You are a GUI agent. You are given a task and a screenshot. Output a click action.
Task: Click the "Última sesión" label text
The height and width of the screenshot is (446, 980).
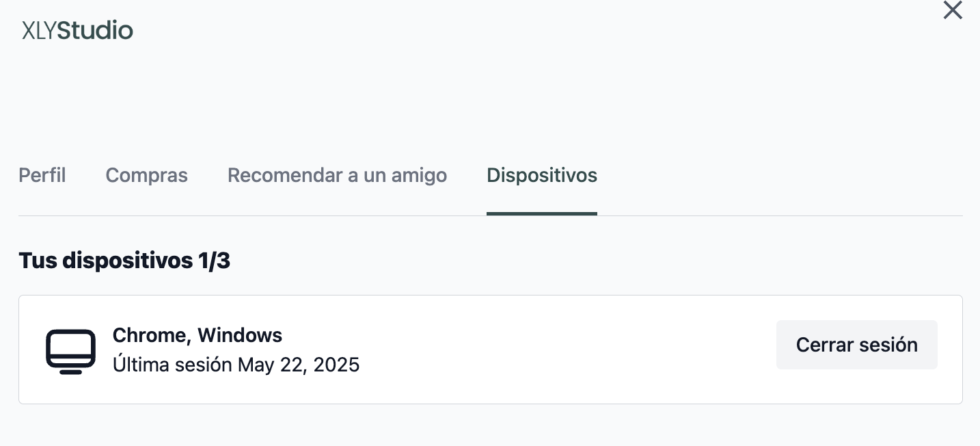click(x=172, y=365)
